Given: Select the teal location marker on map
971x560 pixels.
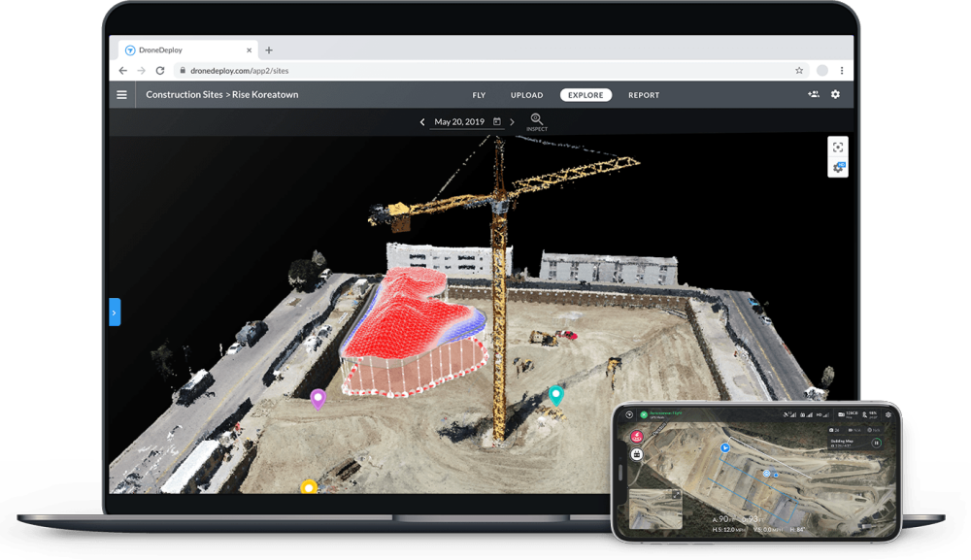Looking at the screenshot, I should tap(555, 394).
